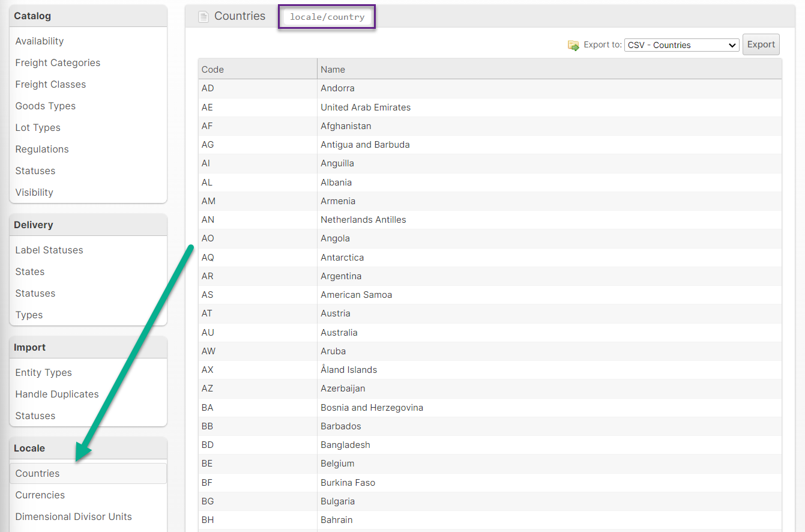Click the export folder icon
805x532 pixels.
click(x=573, y=45)
